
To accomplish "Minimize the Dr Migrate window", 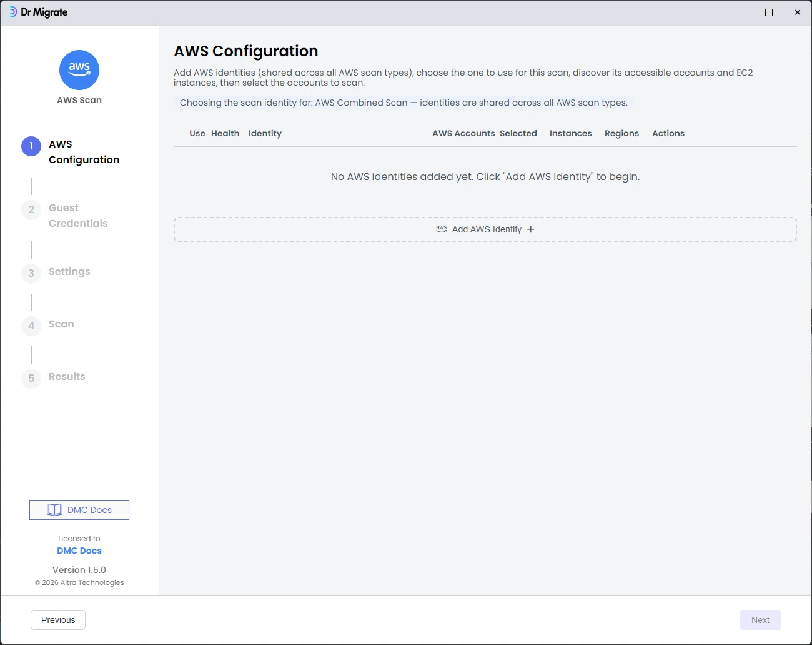I will point(740,12).
